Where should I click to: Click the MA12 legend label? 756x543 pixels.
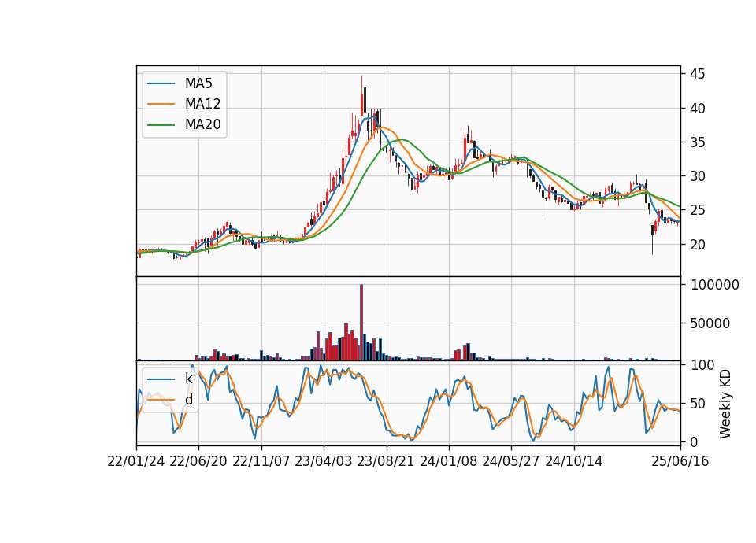coord(202,104)
